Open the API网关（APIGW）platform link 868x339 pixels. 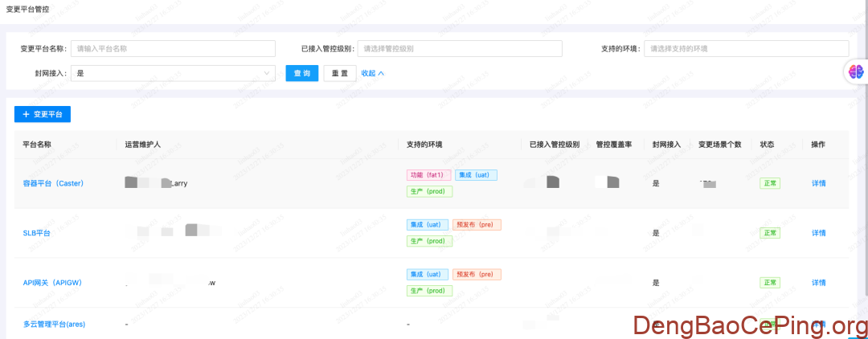click(52, 283)
